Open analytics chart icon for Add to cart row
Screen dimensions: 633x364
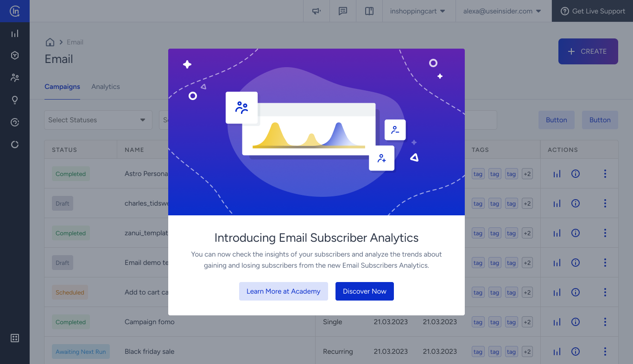(x=557, y=292)
